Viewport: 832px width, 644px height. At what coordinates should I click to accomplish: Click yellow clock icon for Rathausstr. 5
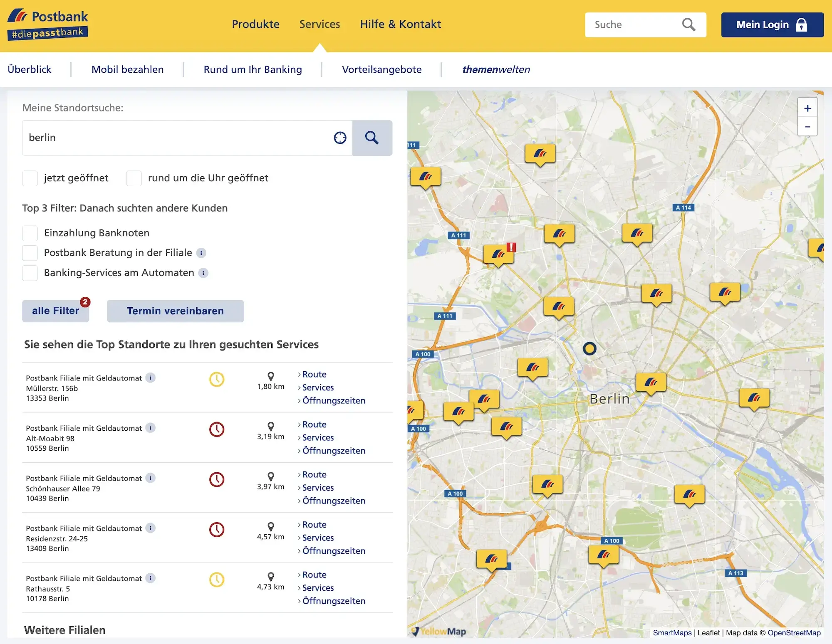point(217,580)
